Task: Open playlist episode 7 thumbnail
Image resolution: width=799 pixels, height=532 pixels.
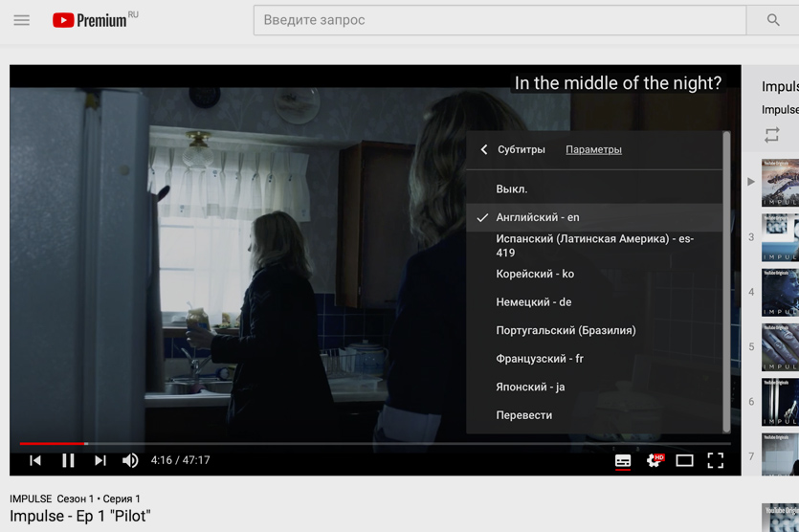Action: (780, 454)
